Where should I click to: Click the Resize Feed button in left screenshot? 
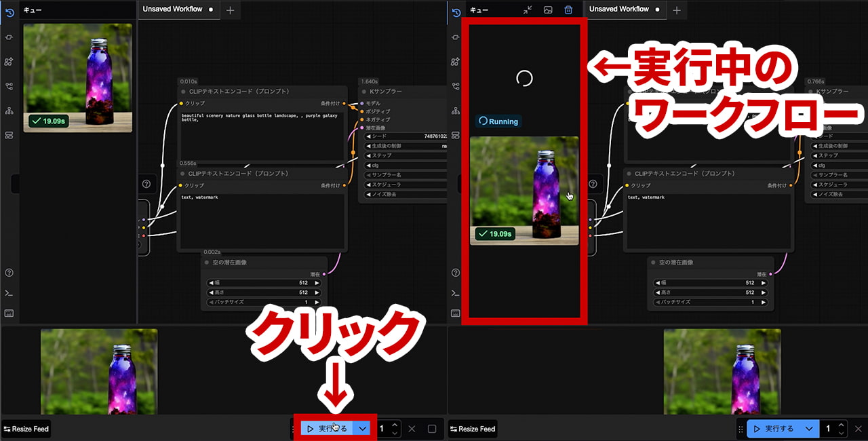pos(26,429)
